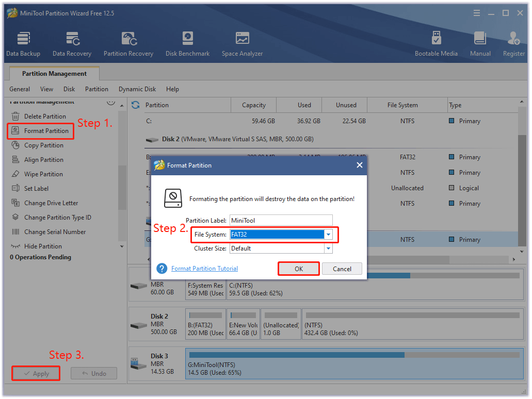Apply the pending partition operations
532x399 pixels.
pos(36,373)
